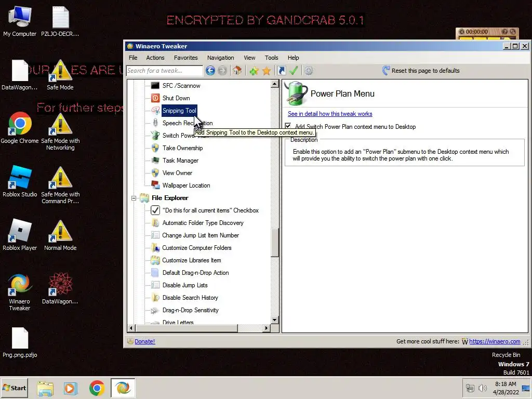Image resolution: width=532 pixels, height=399 pixels.
Task: Select the Winaero Tweaker desktop shortcut
Action: (20, 292)
